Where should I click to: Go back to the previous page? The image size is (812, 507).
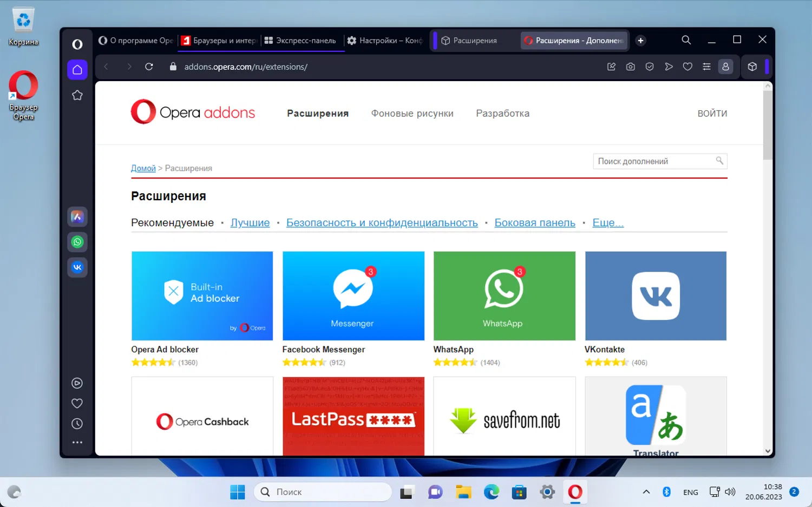click(x=106, y=67)
